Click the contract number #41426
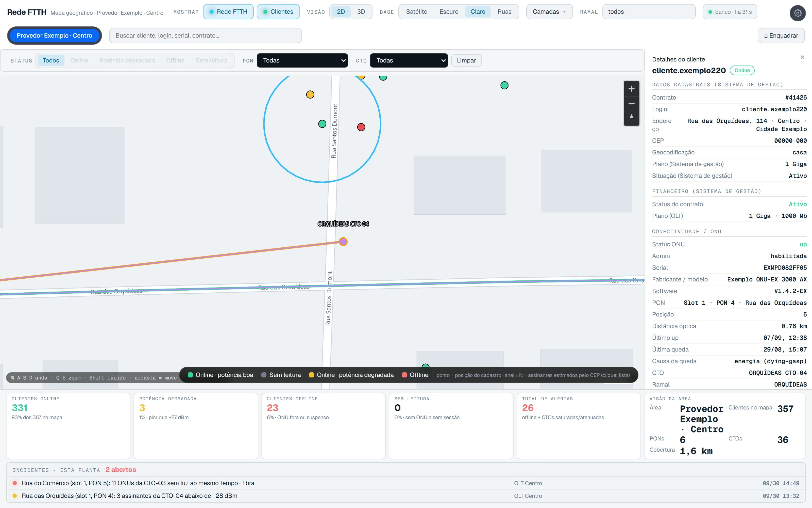 click(796, 98)
